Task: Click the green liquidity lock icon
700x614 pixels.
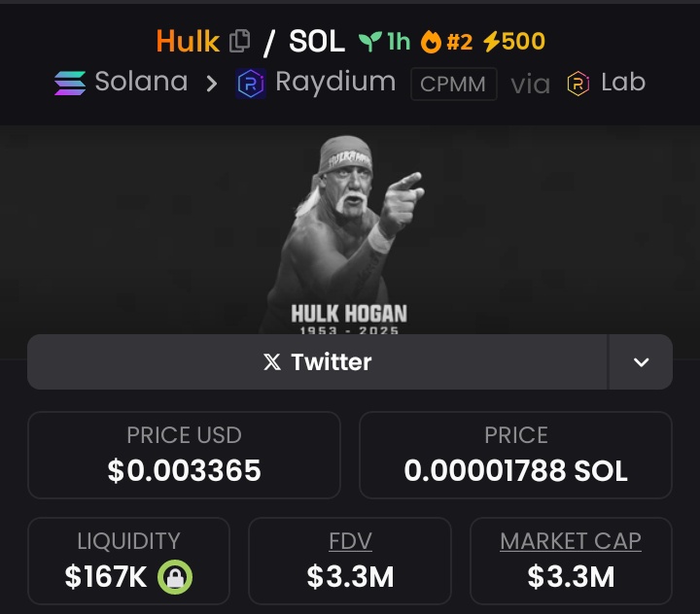Action: (x=175, y=576)
